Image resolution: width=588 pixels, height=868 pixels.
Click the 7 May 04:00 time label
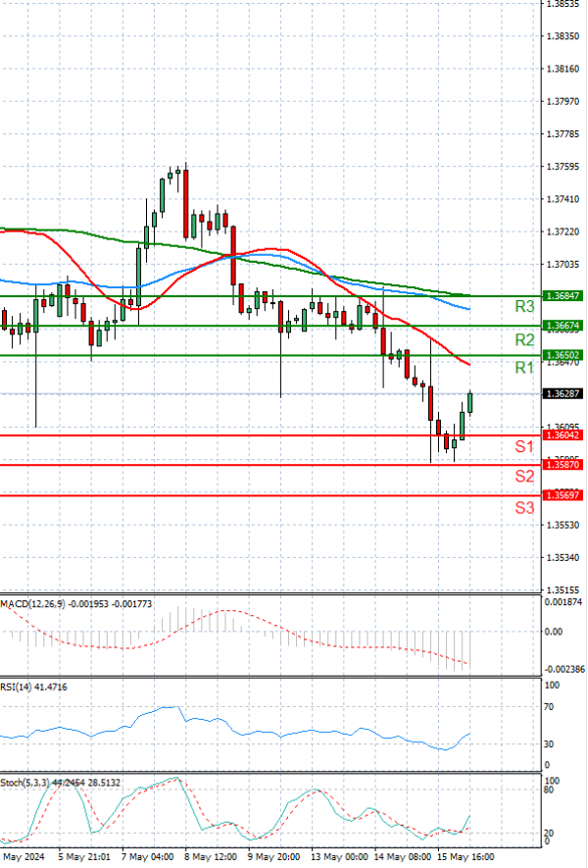click(148, 857)
